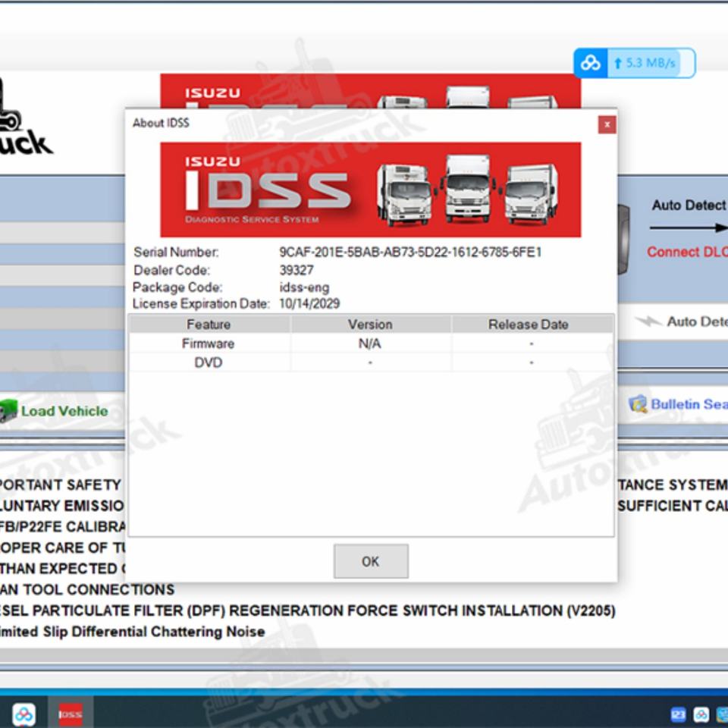Click the serial number value 9CAF-201E
The height and width of the screenshot is (728, 728).
[410, 252]
